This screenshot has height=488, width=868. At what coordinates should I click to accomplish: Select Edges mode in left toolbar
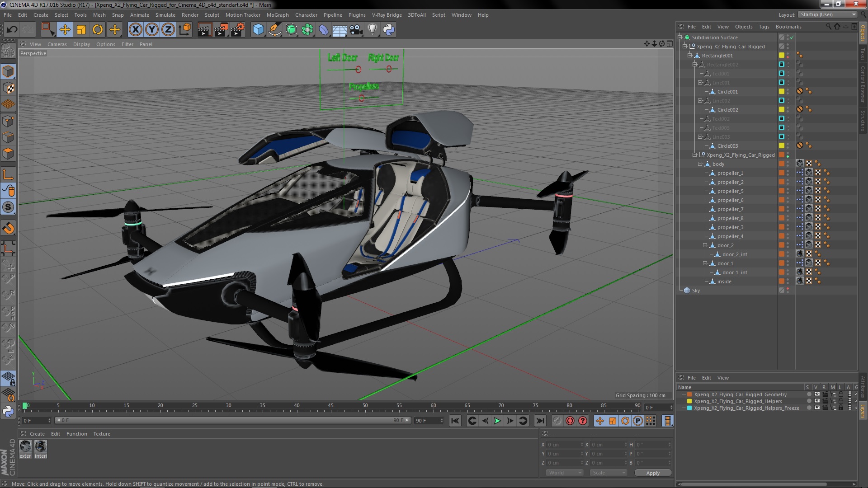(8, 137)
